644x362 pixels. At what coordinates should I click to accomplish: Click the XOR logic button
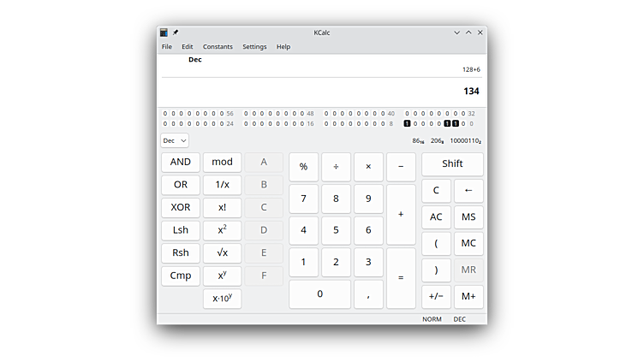181,208
